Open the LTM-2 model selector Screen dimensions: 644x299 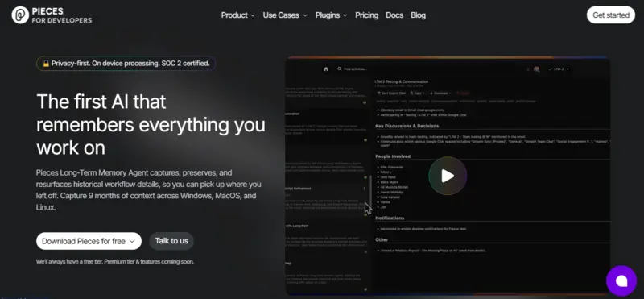point(559,69)
